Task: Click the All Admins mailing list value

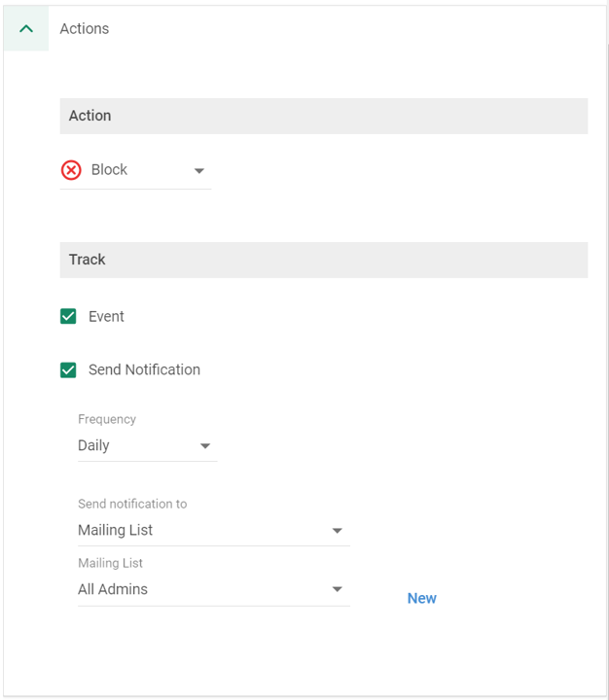Action: 113,589
